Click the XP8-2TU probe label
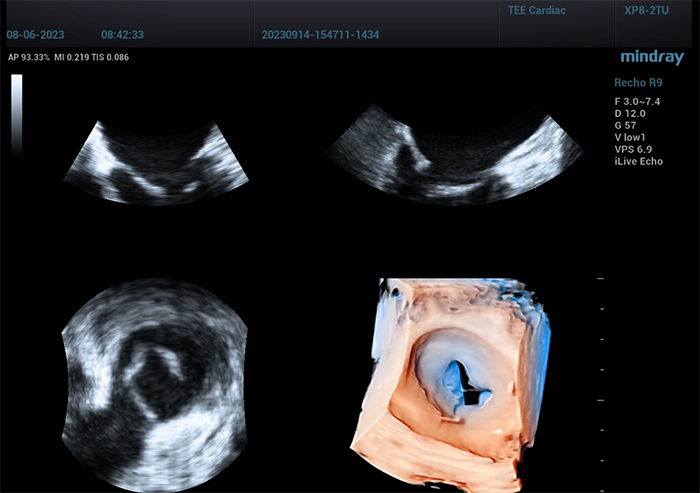700x493 pixels. [x=646, y=10]
